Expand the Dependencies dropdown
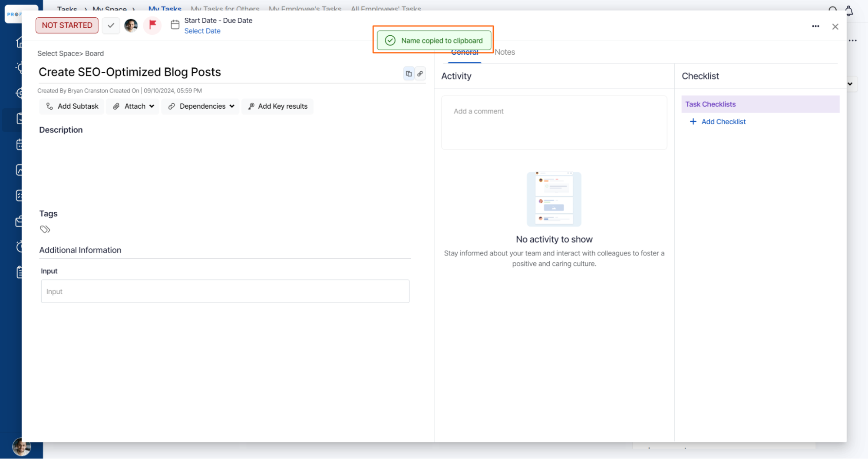The image size is (868, 459). click(201, 106)
